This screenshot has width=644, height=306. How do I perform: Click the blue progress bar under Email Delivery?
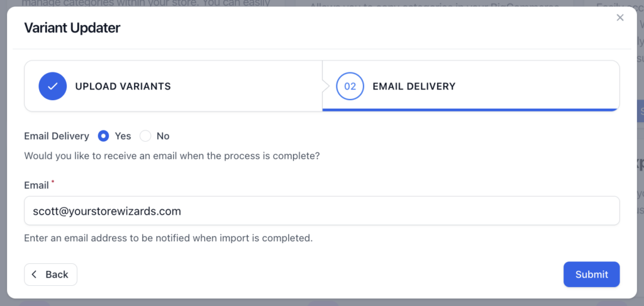[x=470, y=110]
